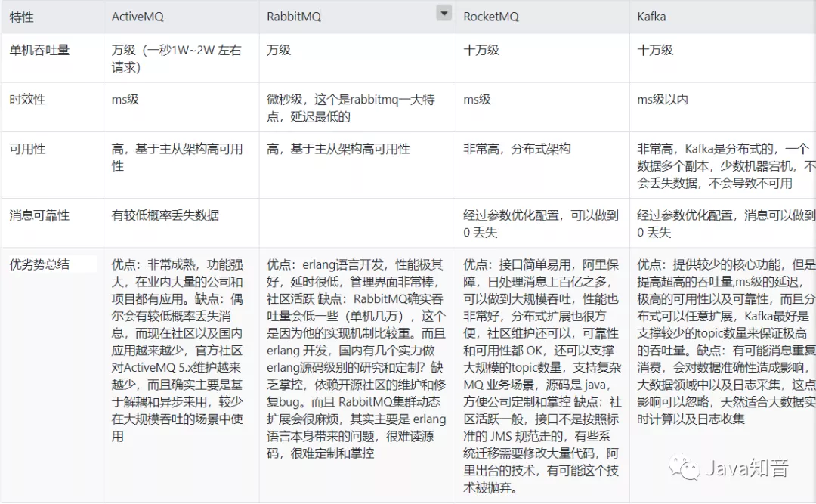Image resolution: width=816 pixels, height=504 pixels.
Task: Select the 可用性 row label
Action: point(29,149)
